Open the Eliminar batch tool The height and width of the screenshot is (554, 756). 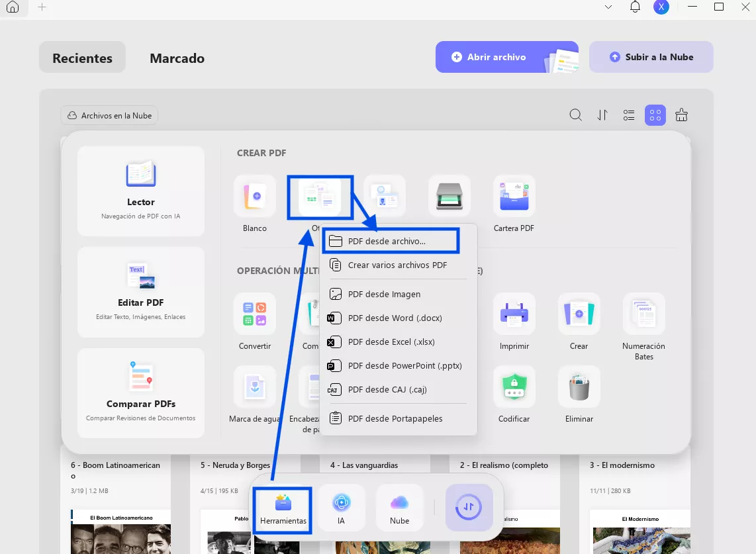point(579,386)
